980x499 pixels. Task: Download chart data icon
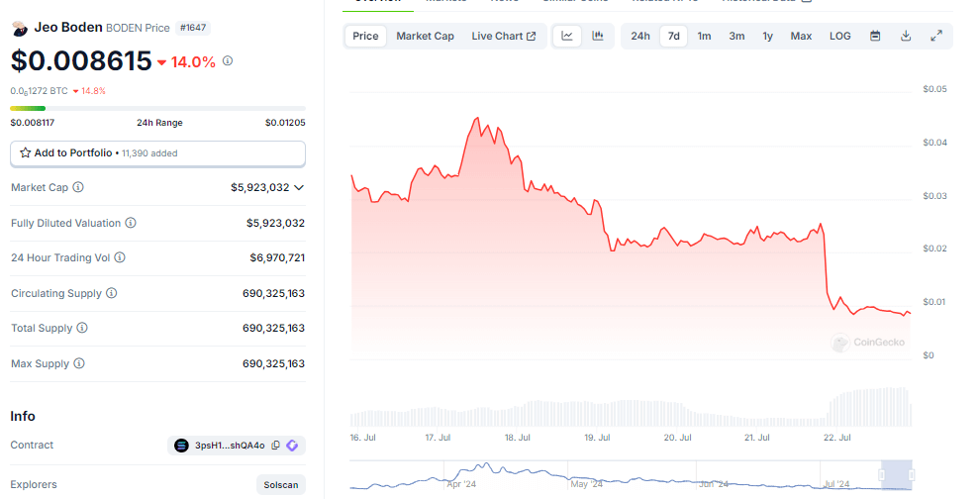(x=906, y=37)
